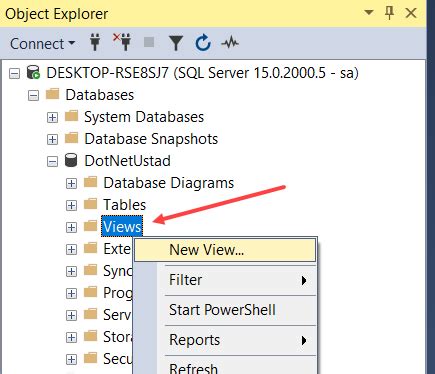Image resolution: width=435 pixels, height=374 pixels.
Task: Click the Refresh circular arrow icon
Action: 203,43
